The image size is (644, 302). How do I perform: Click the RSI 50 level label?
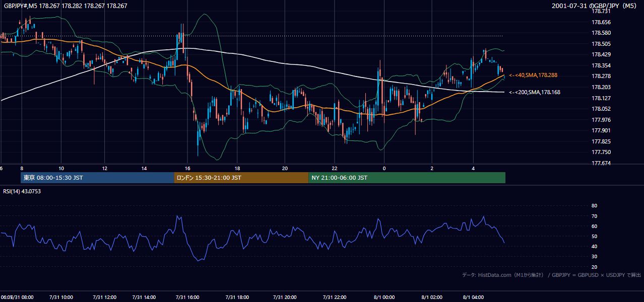coord(594,236)
